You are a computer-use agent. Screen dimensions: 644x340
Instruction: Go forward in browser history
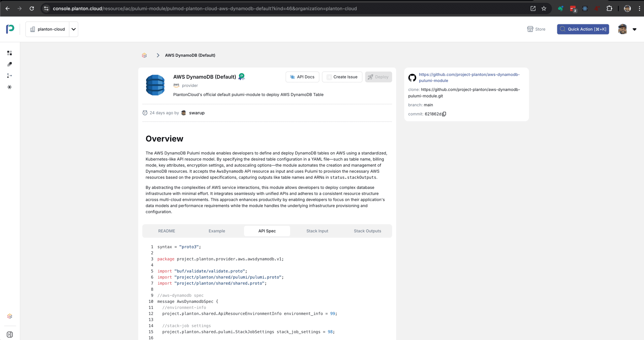pyautogui.click(x=20, y=8)
